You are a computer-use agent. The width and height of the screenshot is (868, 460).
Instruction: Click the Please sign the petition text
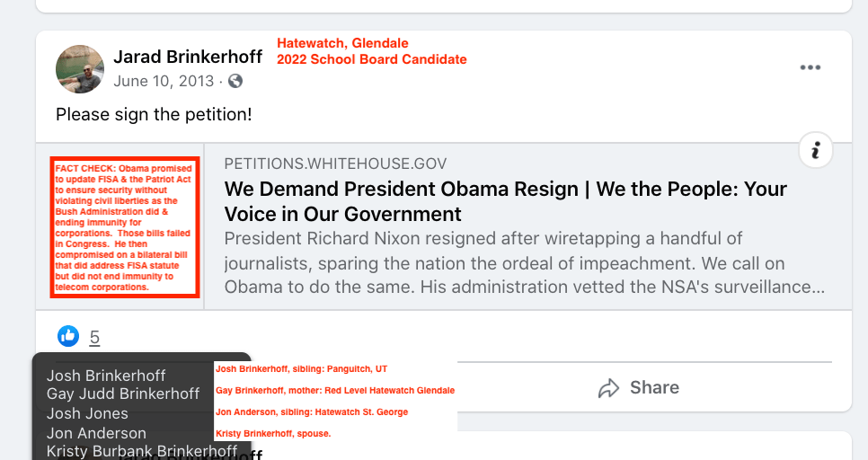pos(154,114)
